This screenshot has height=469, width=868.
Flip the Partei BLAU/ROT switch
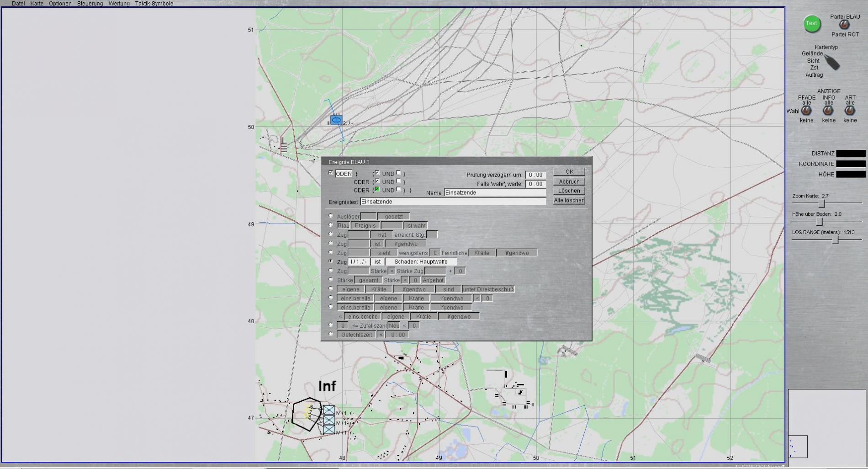pos(844,25)
